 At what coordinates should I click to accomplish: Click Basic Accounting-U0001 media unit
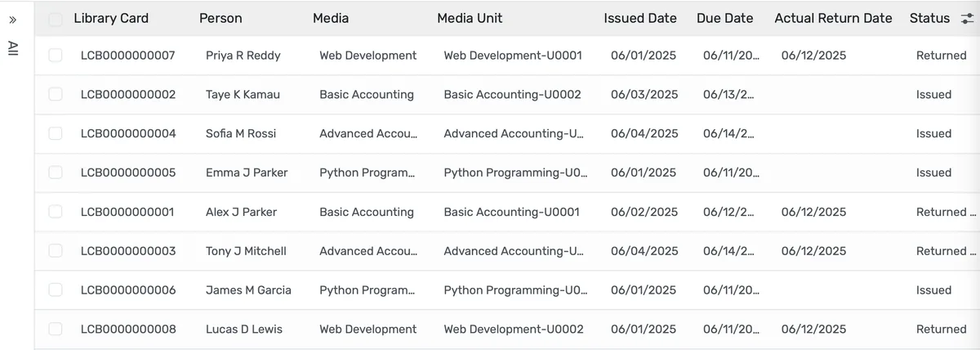(x=511, y=213)
